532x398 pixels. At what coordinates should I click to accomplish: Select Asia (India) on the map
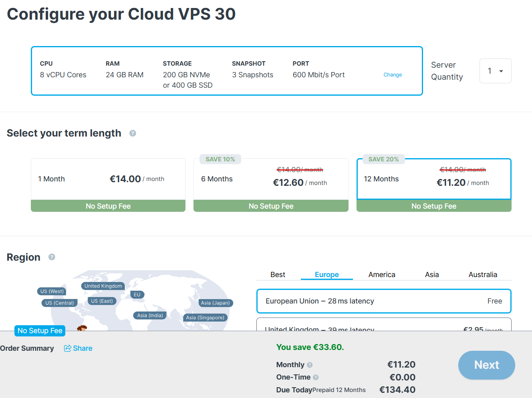150,316
